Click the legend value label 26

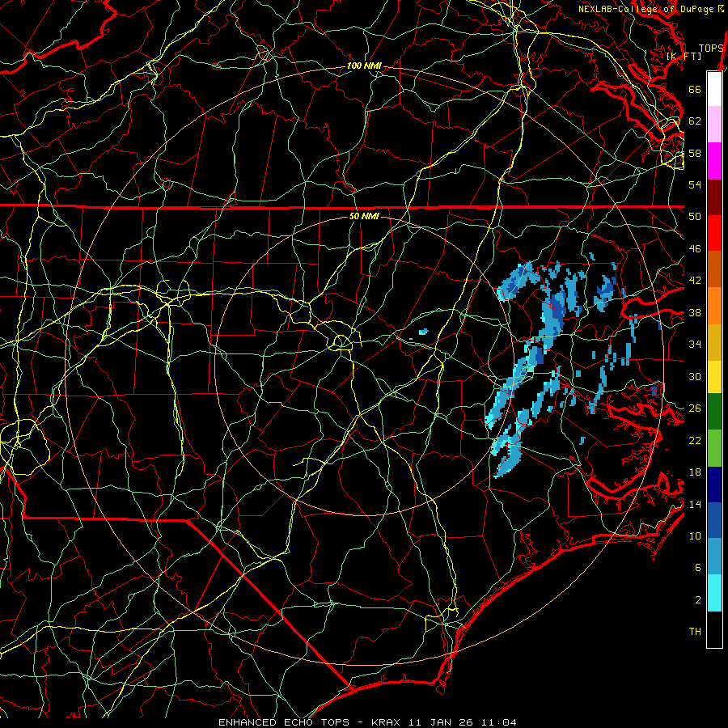pos(695,408)
